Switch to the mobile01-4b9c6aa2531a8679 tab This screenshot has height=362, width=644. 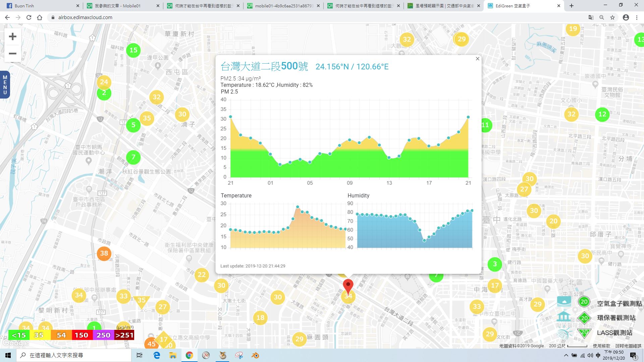pyautogui.click(x=283, y=6)
